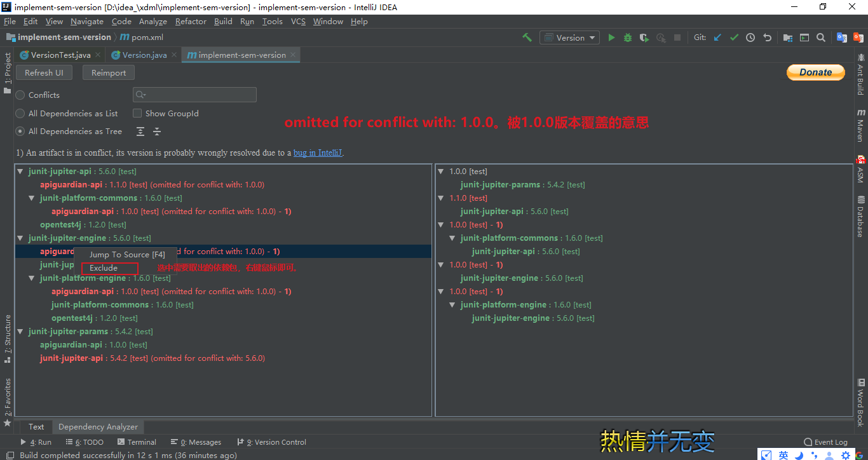
Task: Select All Dependencies as Tree option
Action: 21,132
